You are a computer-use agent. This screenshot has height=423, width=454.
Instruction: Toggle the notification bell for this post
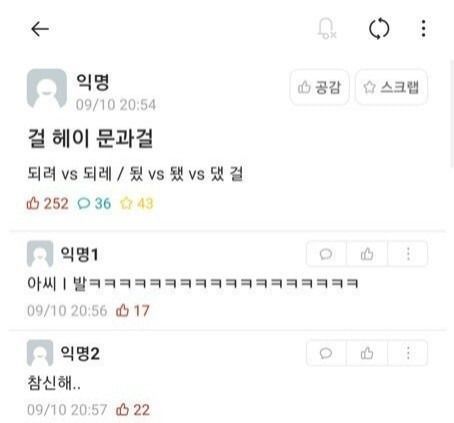[x=327, y=29]
